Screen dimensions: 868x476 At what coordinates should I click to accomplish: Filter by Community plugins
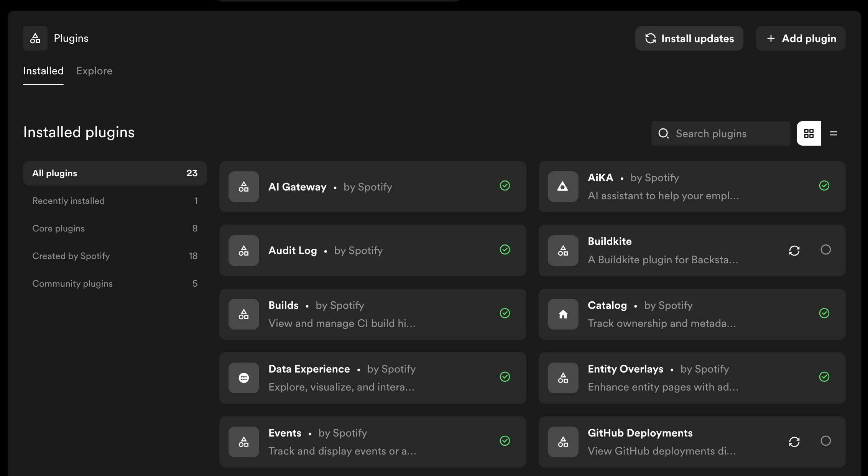[115, 284]
